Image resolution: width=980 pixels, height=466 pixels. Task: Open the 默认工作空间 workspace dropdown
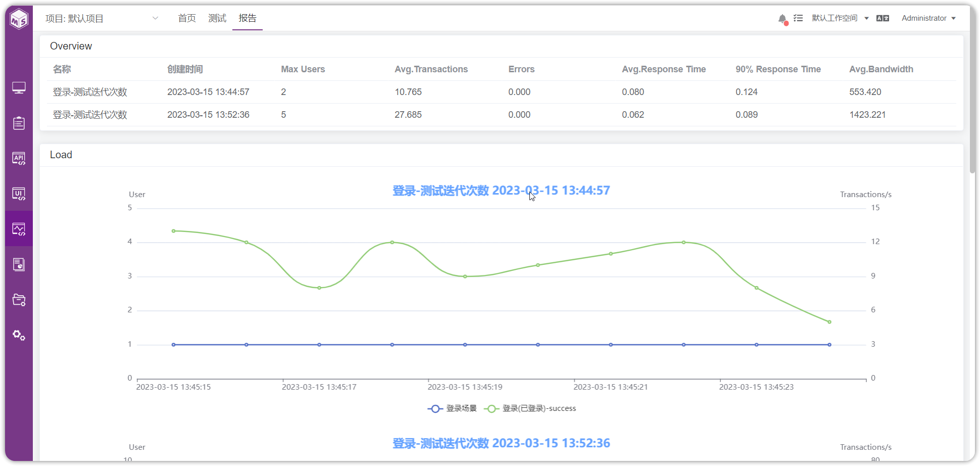click(840, 18)
